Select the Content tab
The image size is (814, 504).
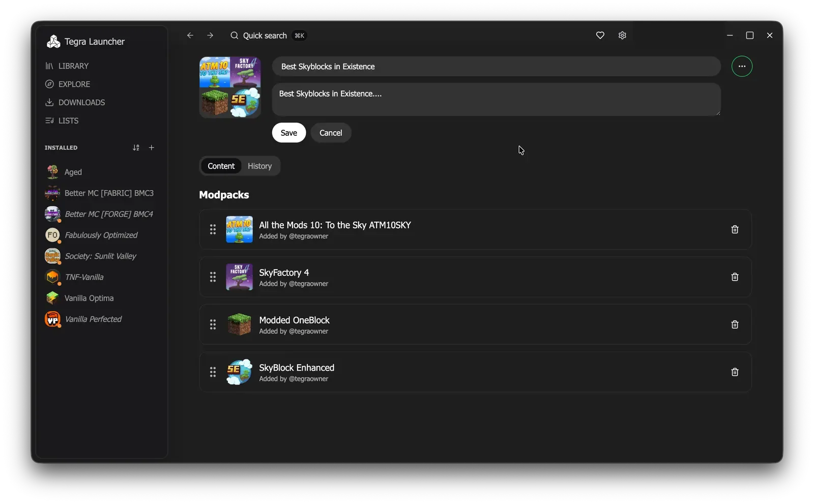221,166
